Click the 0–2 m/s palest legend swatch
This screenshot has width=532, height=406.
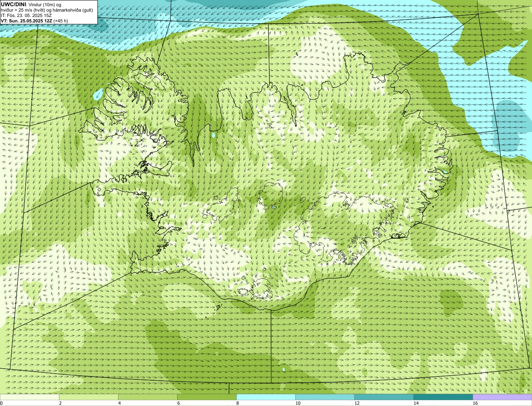click(x=30, y=397)
